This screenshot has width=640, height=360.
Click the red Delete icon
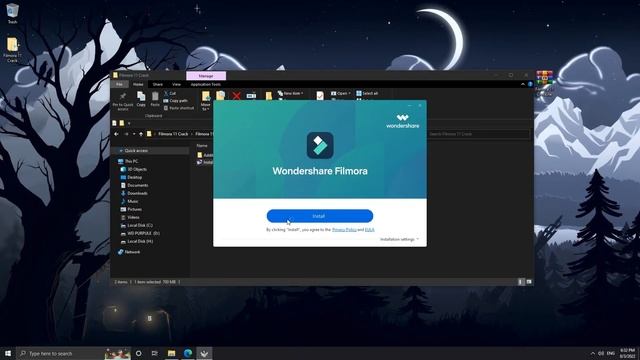236,96
